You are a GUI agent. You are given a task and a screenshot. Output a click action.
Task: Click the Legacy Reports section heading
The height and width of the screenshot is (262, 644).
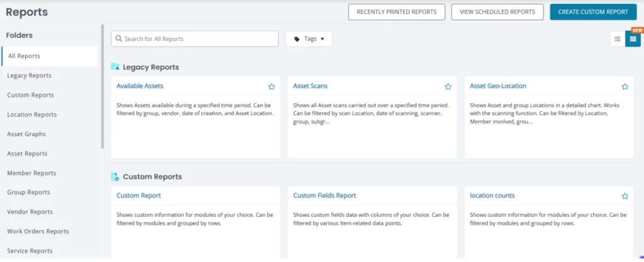pyautogui.click(x=151, y=67)
